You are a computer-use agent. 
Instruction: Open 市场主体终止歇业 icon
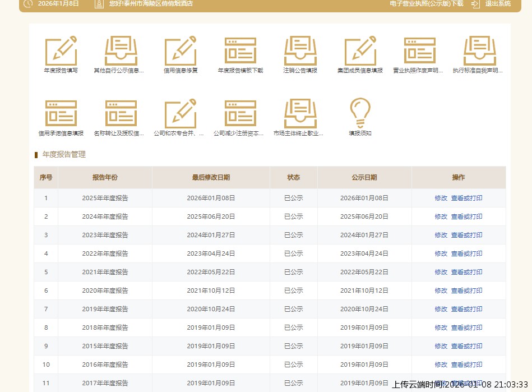[x=300, y=114]
